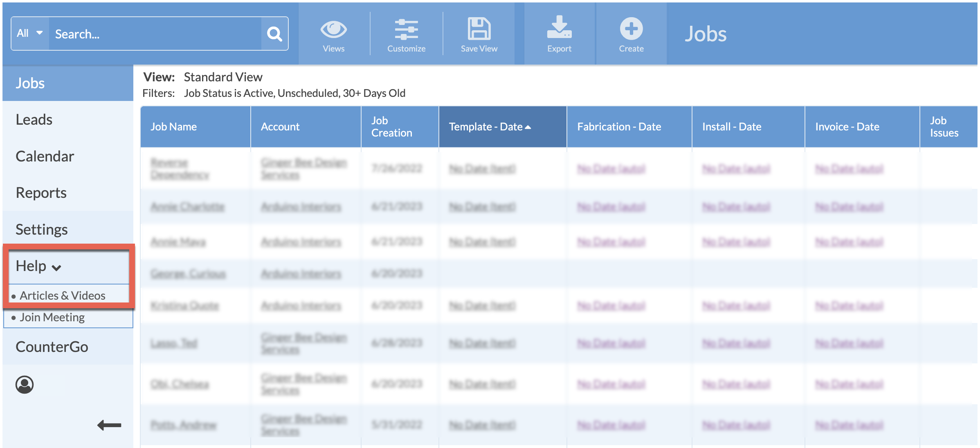This screenshot has width=980, height=448.
Task: Toggle Template - Date sort arrow
Action: pyautogui.click(x=528, y=127)
